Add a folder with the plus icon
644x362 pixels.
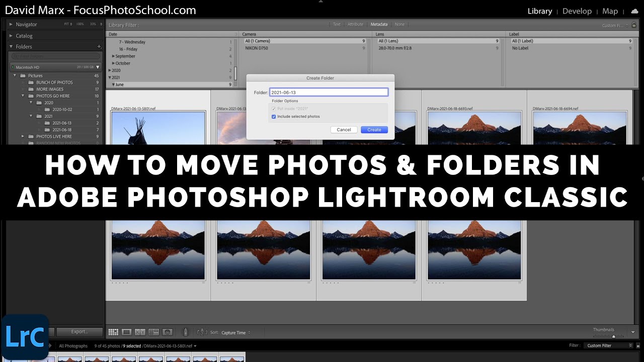(99, 47)
